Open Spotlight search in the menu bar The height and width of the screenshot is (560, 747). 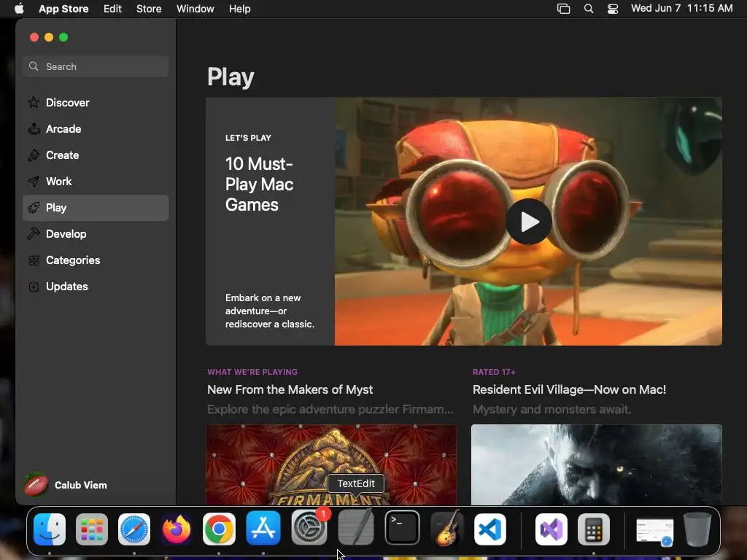pos(589,9)
